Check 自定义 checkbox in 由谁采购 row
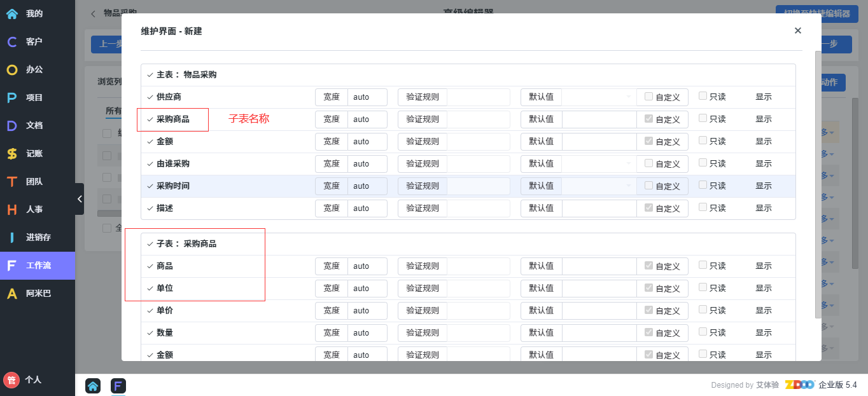The width and height of the screenshot is (868, 396). coord(648,163)
